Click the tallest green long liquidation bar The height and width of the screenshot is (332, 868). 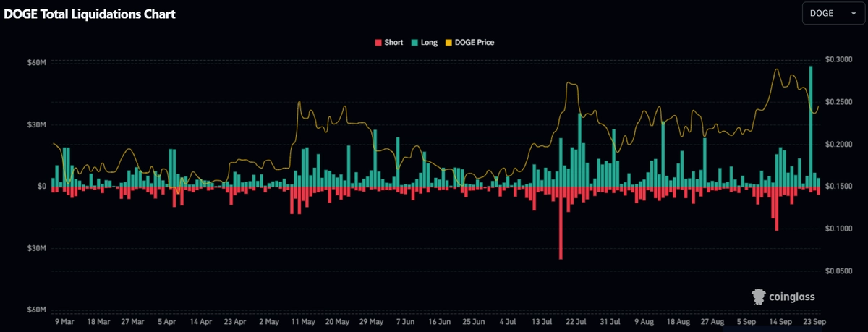click(811, 126)
